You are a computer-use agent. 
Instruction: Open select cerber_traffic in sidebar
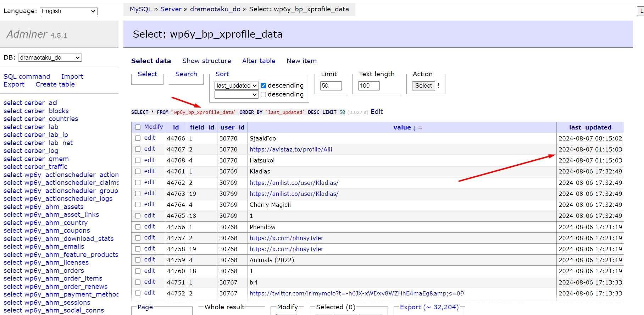(x=35, y=167)
